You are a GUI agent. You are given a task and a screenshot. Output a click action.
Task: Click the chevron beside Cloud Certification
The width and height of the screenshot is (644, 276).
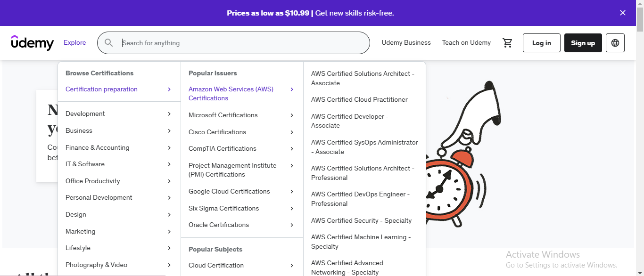tap(292, 266)
